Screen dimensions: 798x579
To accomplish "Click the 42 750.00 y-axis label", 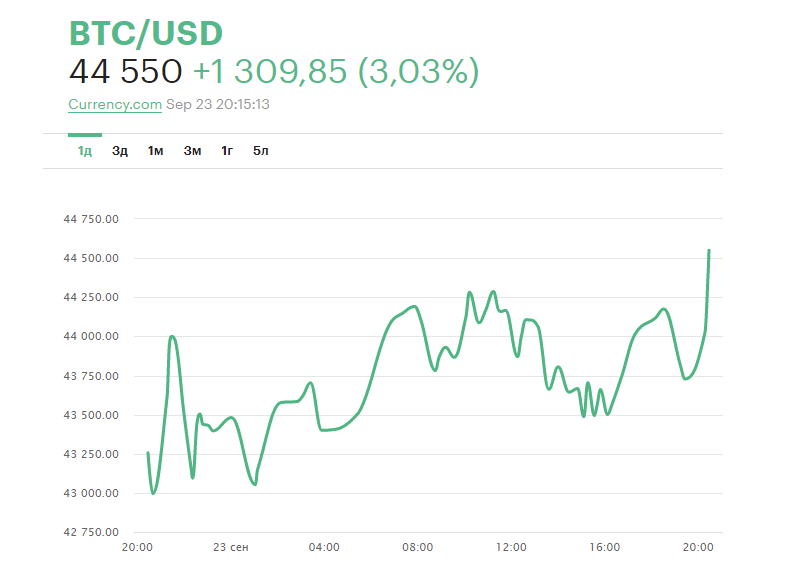I will click(91, 532).
